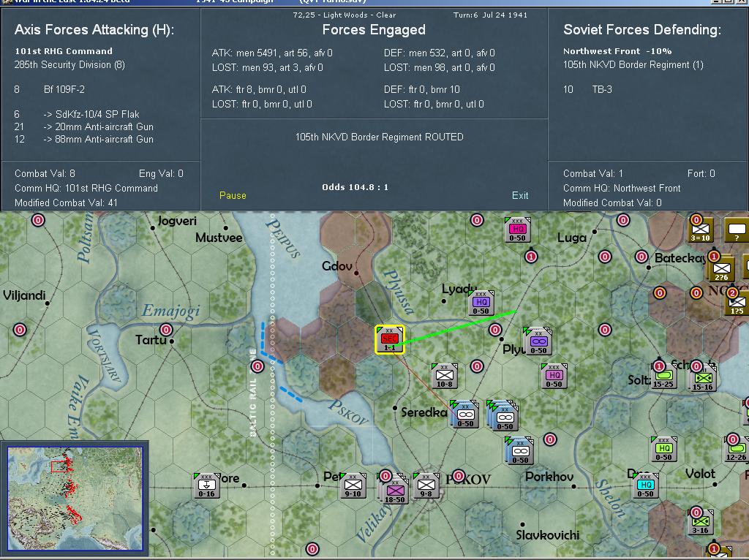
Task: Select the Soviet 15-16 counter
Action: 703,378
